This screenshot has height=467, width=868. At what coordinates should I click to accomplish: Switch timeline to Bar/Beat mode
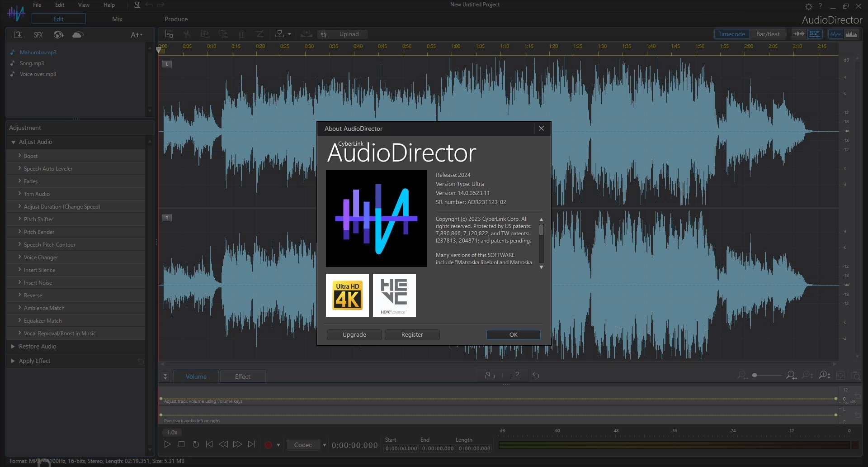pos(768,34)
